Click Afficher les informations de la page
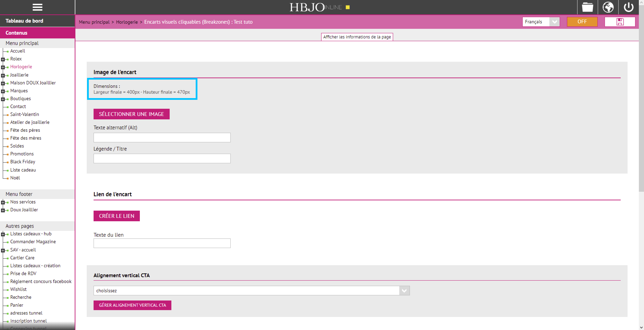644x330 pixels. pos(357,37)
